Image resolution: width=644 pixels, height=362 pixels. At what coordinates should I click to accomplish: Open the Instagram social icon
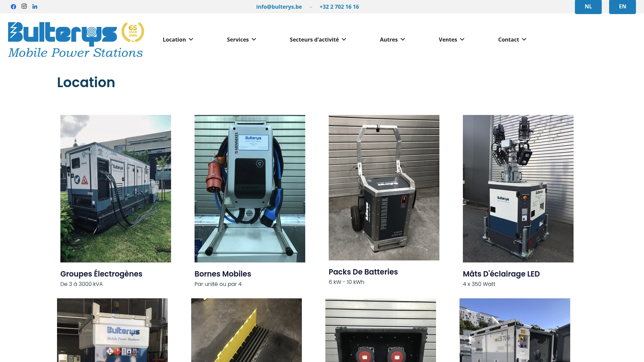tap(24, 6)
